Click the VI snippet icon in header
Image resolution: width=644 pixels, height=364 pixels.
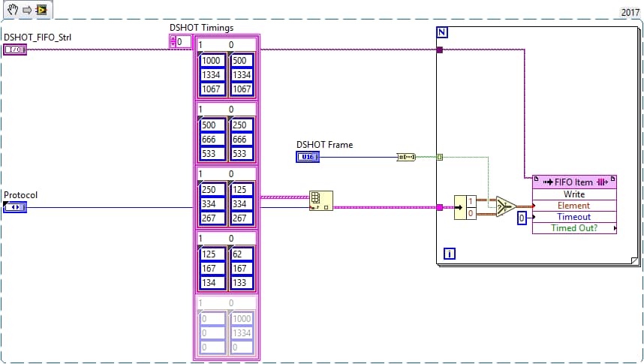pos(41,10)
